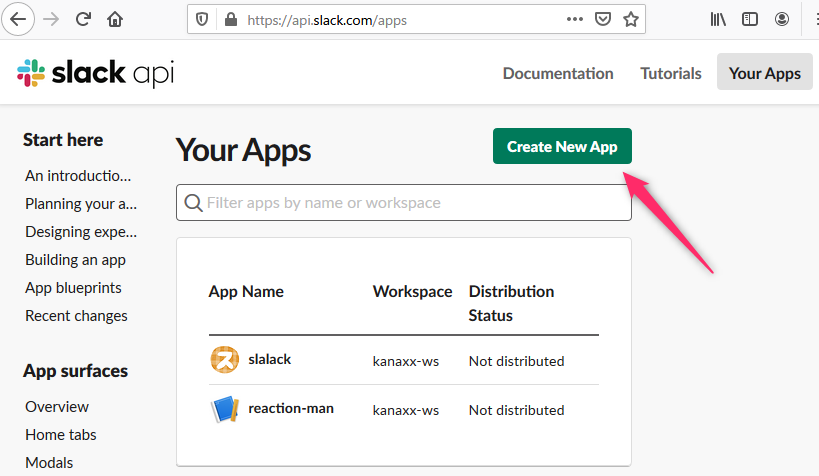
Task: Switch to the Documentation tab
Action: click(x=558, y=73)
